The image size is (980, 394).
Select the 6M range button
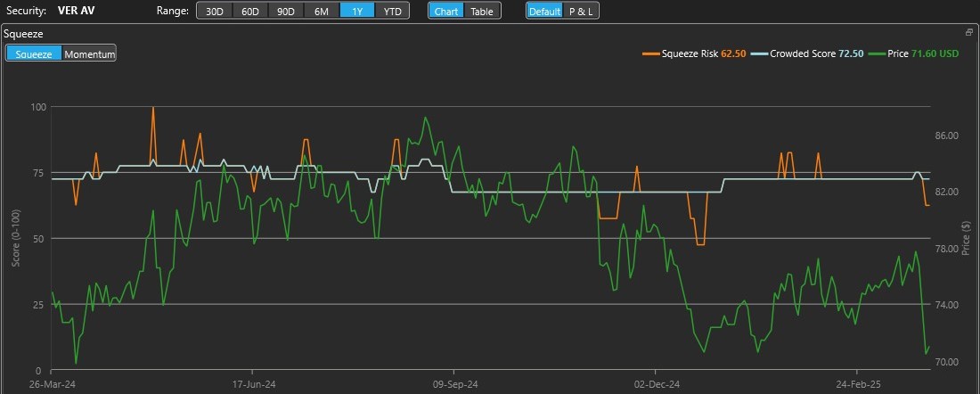click(322, 12)
